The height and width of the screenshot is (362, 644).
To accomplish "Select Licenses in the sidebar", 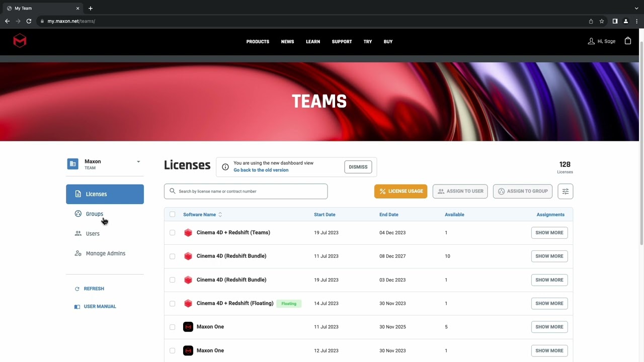I will pos(105,194).
